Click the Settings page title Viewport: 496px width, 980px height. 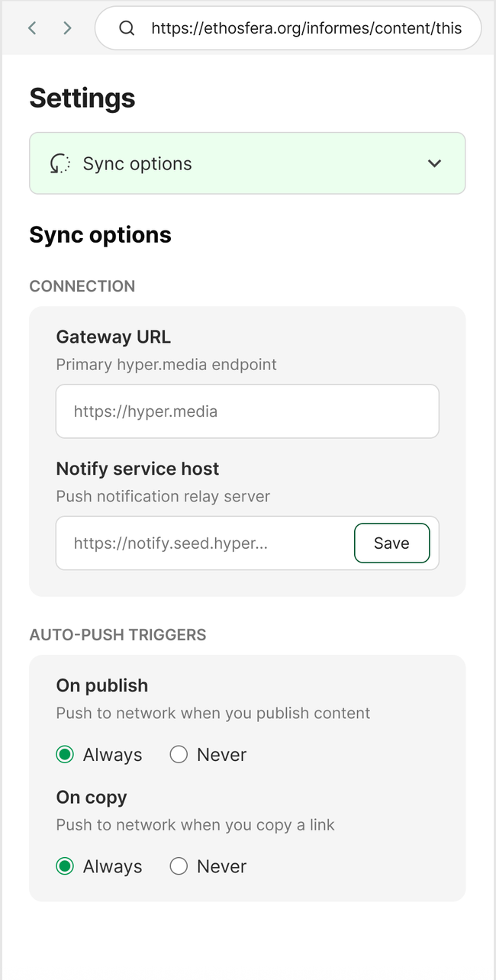(82, 98)
